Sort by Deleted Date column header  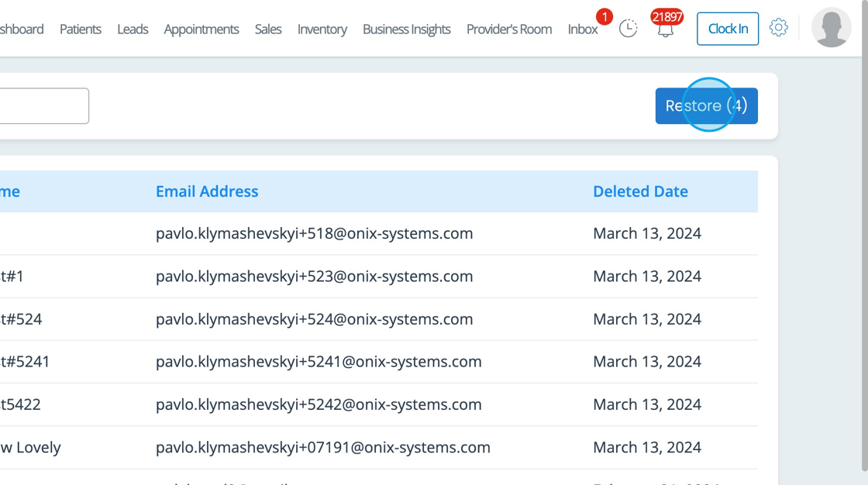(x=640, y=191)
